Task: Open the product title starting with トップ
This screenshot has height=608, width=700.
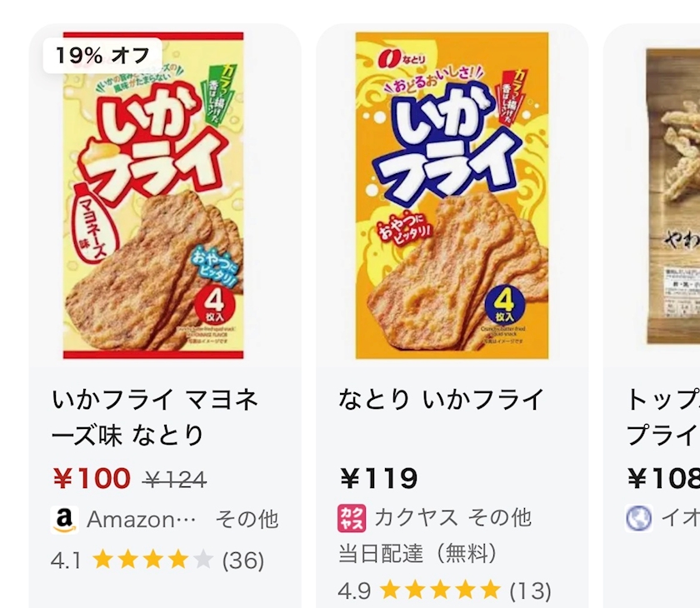Action: click(x=662, y=416)
